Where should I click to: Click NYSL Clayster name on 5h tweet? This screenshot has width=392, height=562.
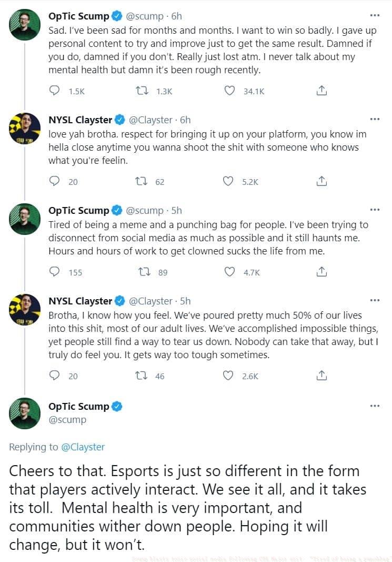point(80,301)
